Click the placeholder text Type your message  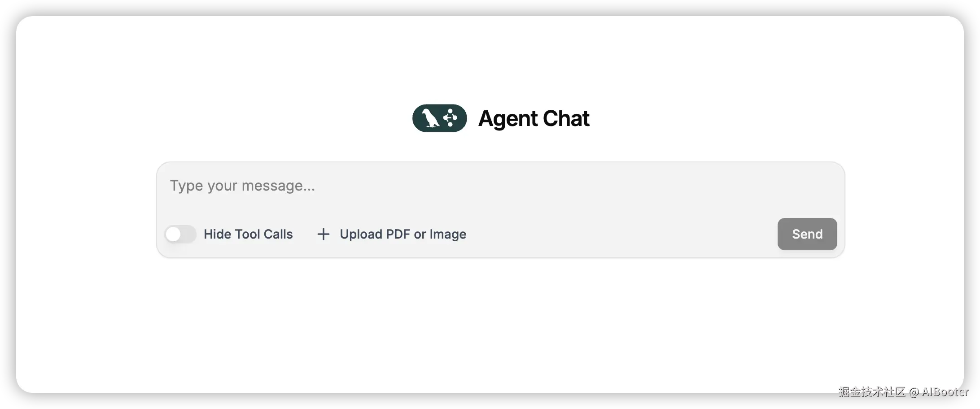[x=242, y=186]
